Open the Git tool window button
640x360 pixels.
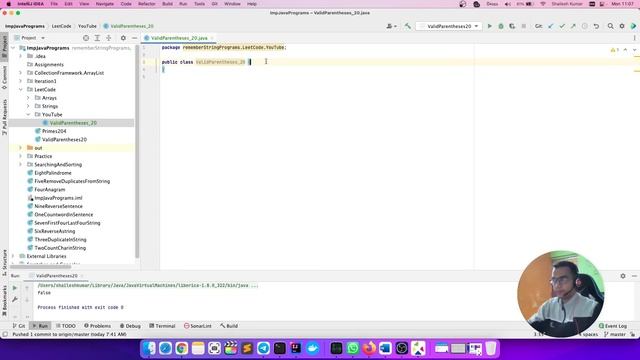[19, 326]
